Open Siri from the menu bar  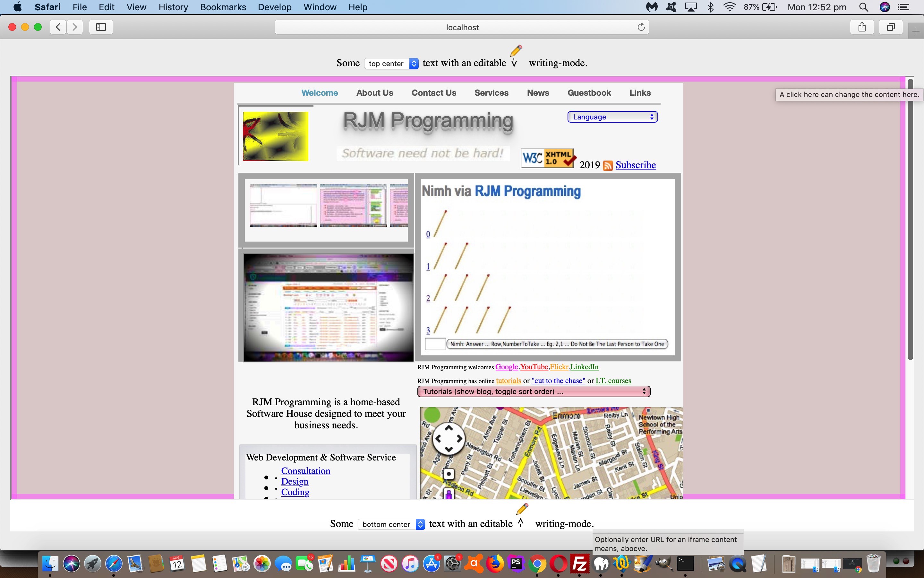(885, 7)
